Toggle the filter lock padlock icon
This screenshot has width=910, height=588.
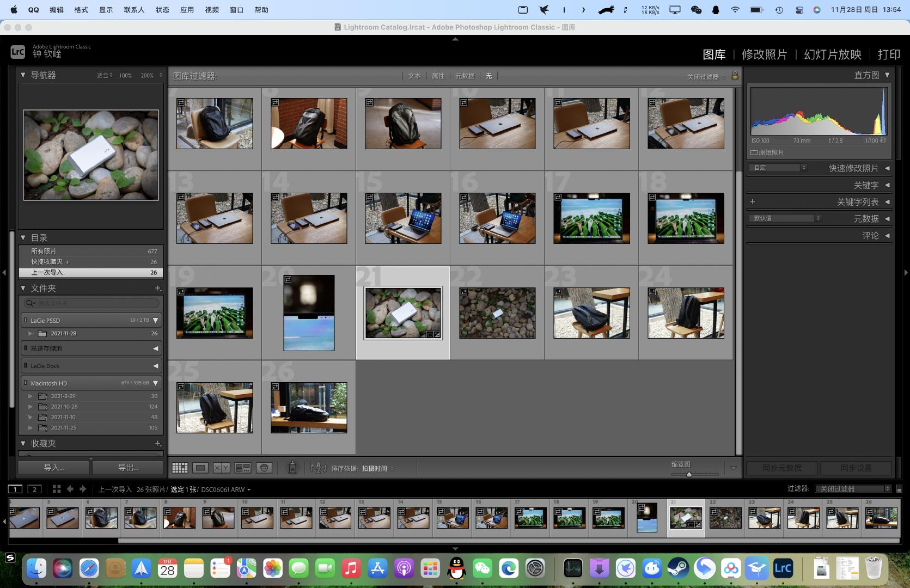(x=735, y=76)
